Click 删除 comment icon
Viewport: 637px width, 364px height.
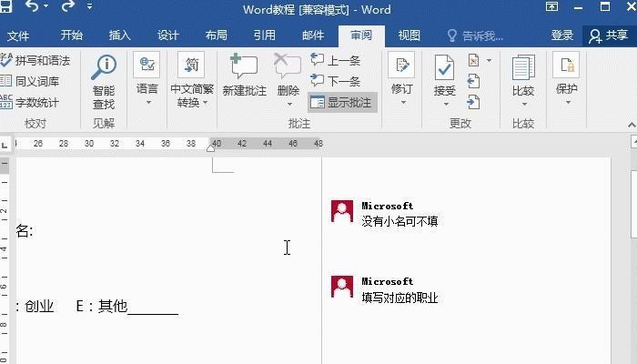pos(288,66)
